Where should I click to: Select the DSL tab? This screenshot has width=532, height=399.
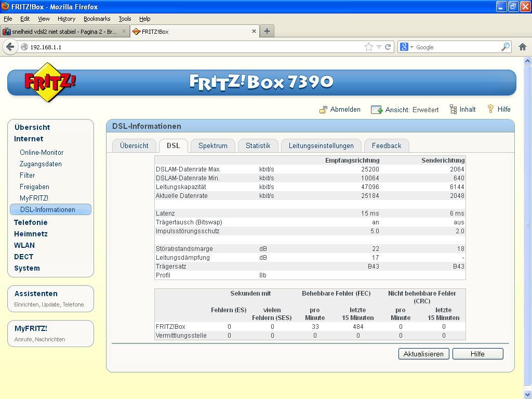(173, 145)
